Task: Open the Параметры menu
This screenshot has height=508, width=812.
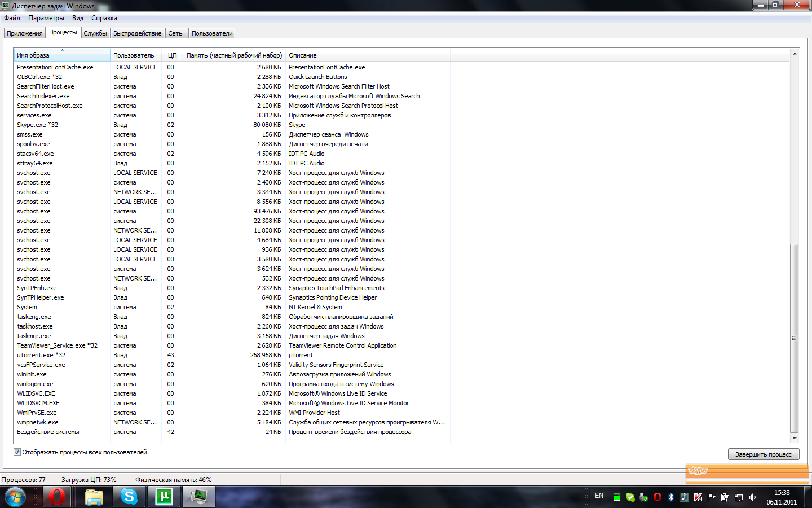Action: tap(46, 18)
